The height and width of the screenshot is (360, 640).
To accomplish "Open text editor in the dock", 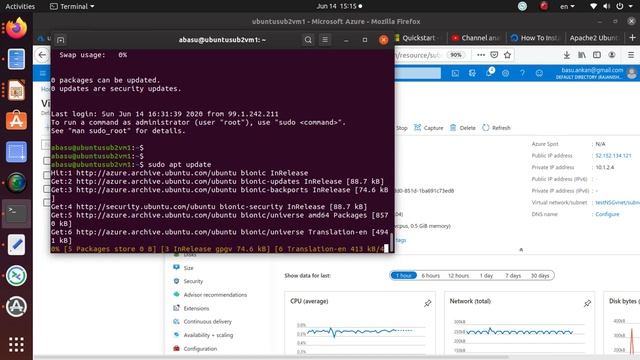I will click(x=16, y=244).
